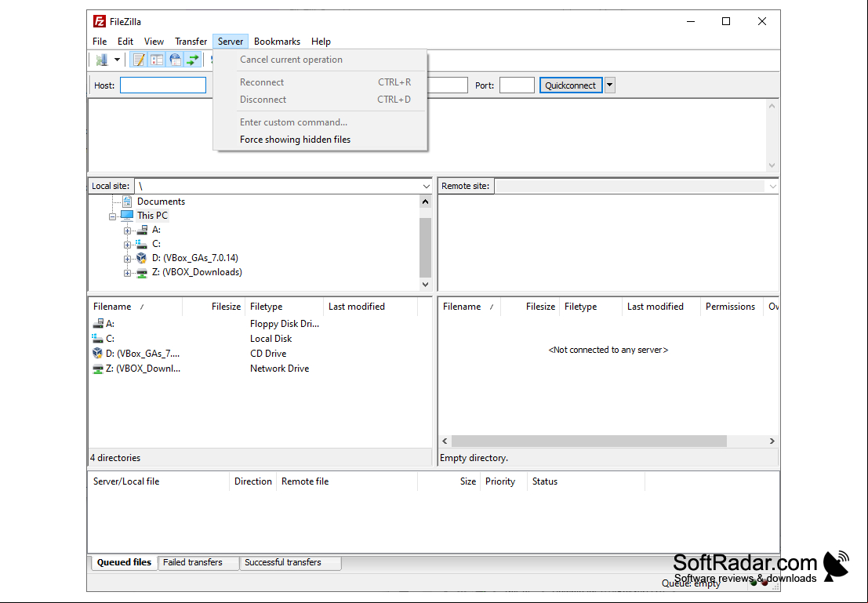Sort remote list by Filename header

[x=470, y=307]
